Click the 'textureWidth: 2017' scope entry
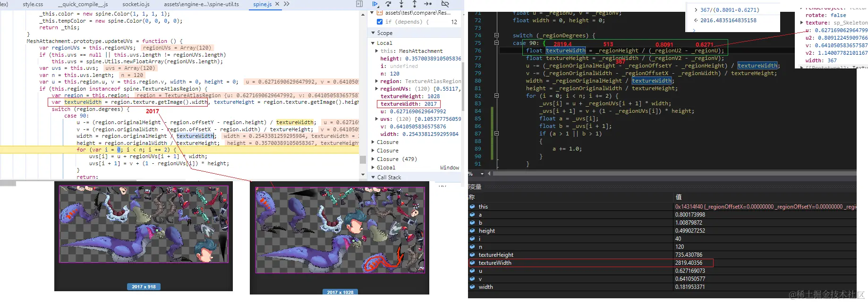The image size is (868, 303). coord(408,104)
